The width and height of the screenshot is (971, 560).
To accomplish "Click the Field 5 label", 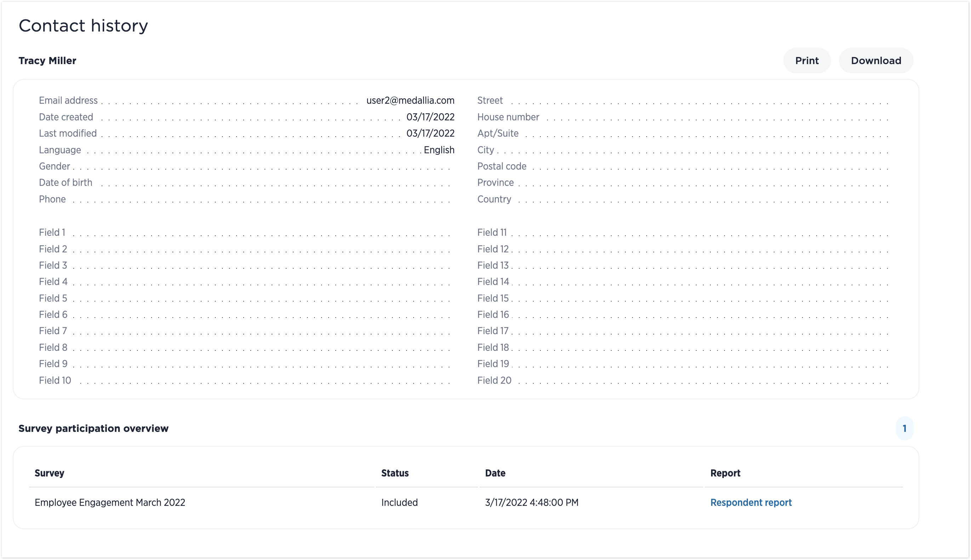I will pos(53,298).
